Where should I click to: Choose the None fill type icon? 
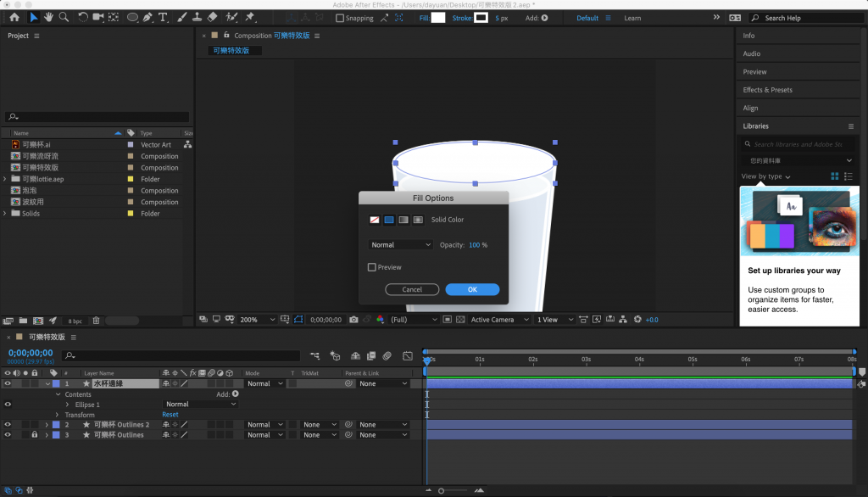click(x=375, y=220)
